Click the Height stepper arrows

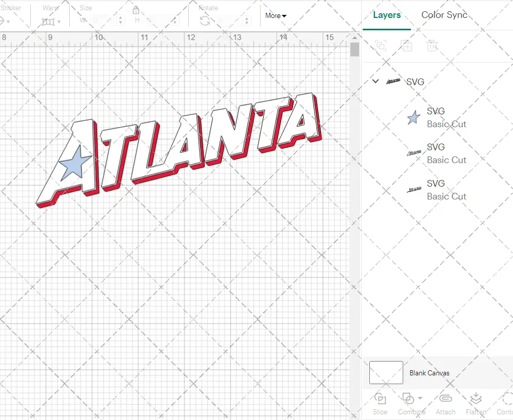(x=175, y=21)
